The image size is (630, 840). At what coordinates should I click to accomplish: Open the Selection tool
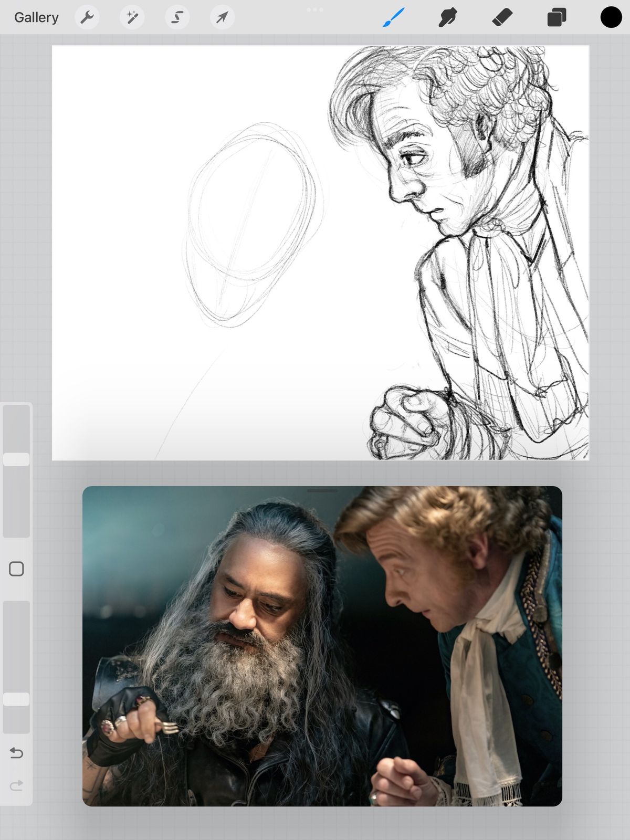pos(177,17)
